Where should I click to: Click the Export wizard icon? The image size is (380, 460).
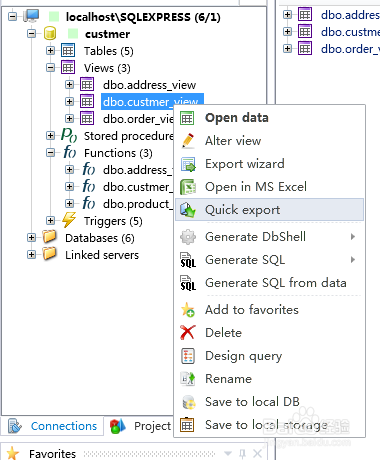[x=188, y=164]
